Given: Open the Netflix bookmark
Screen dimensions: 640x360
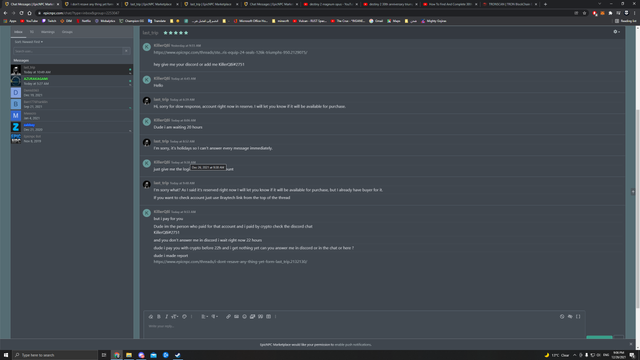Looking at the screenshot, I should (83, 21).
